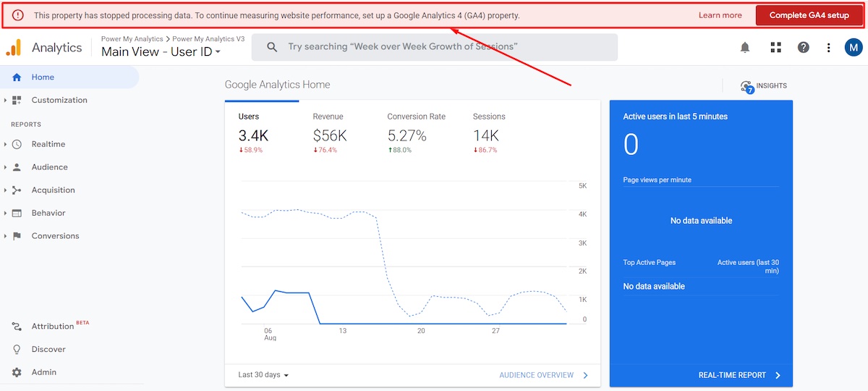Open the three-dot more options menu

pyautogui.click(x=829, y=48)
